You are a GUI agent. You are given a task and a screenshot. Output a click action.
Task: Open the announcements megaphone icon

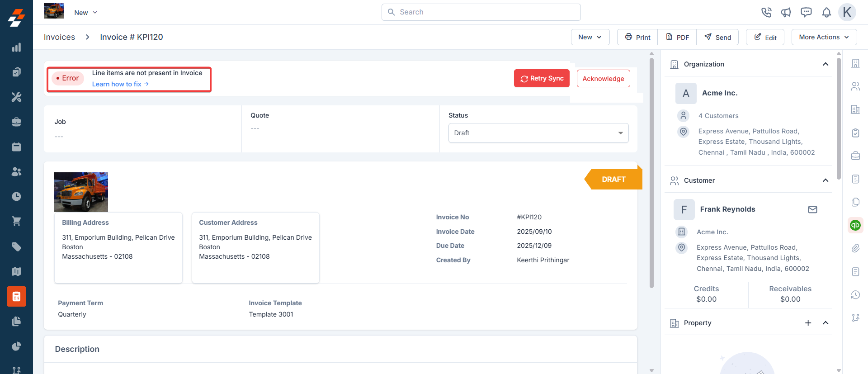tap(786, 12)
